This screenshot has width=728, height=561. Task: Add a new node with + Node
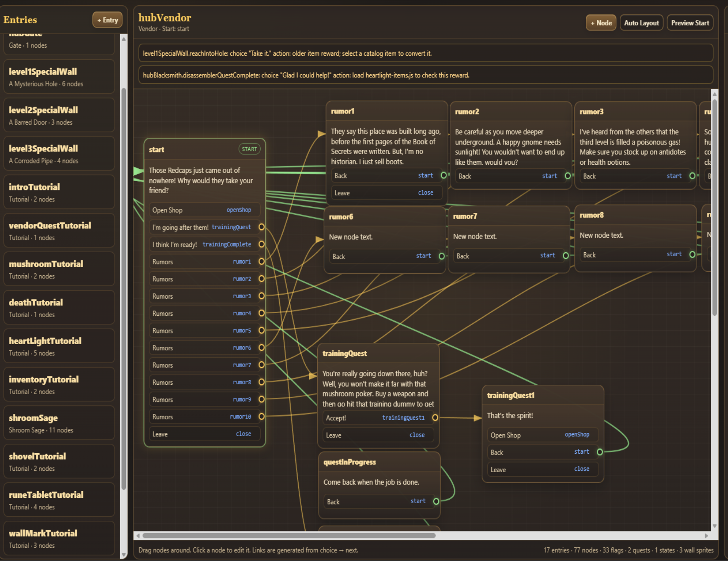tap(601, 23)
